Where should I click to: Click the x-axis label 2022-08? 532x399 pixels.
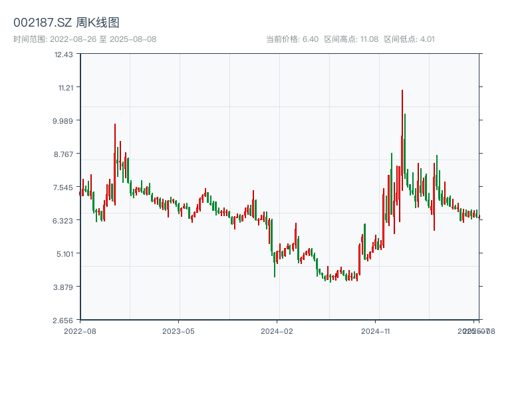[80, 331]
